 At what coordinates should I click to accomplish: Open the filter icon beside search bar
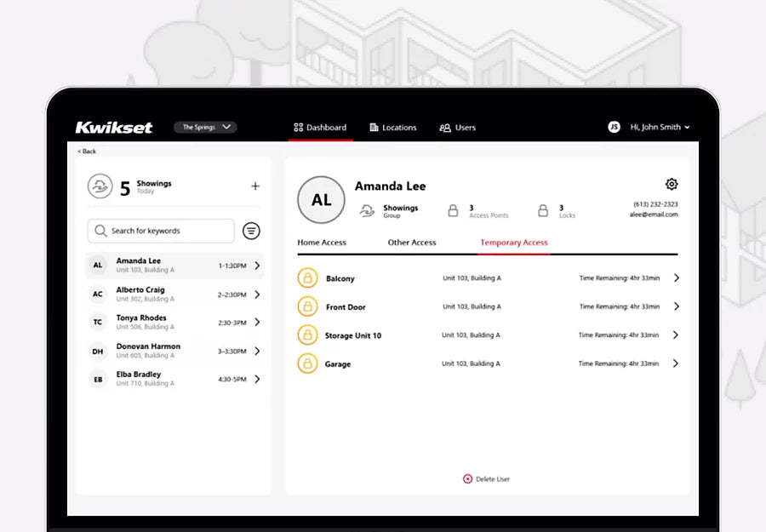click(252, 231)
